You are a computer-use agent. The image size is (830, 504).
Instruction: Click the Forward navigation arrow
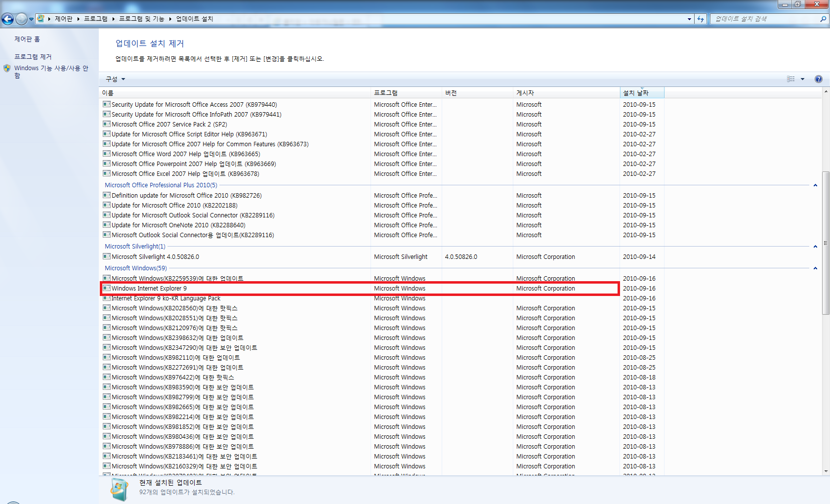tap(21, 19)
